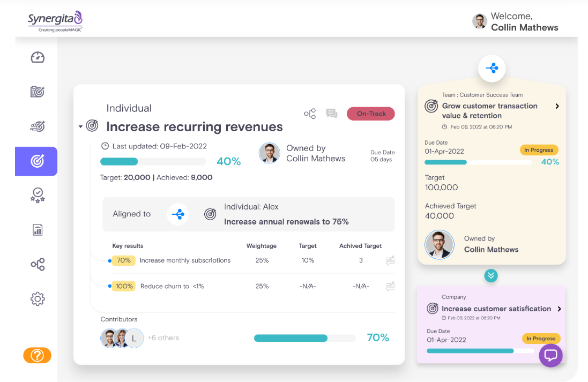Click the Key results column header
Screen dimensions: 588x382
click(128, 246)
